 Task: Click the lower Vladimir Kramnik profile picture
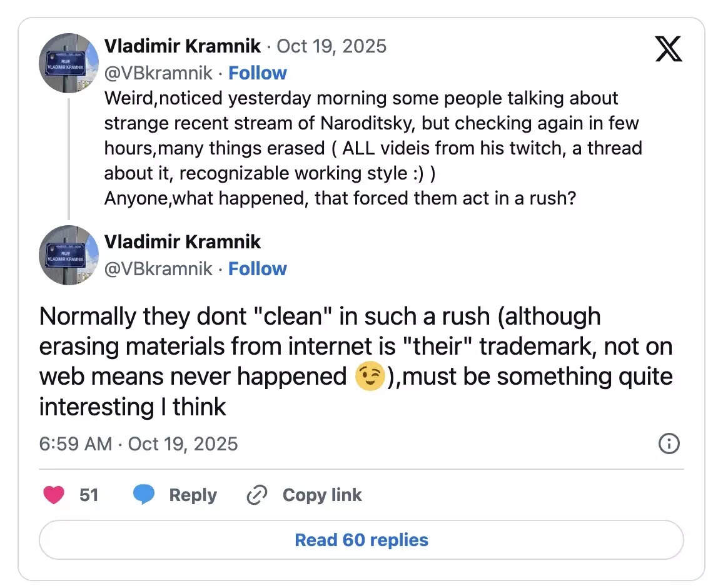coord(69,256)
